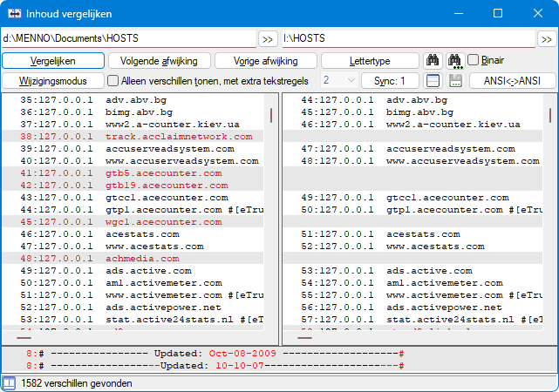The height and width of the screenshot is (392, 559).
Task: Open the Lettertype dialog
Action: (370, 61)
